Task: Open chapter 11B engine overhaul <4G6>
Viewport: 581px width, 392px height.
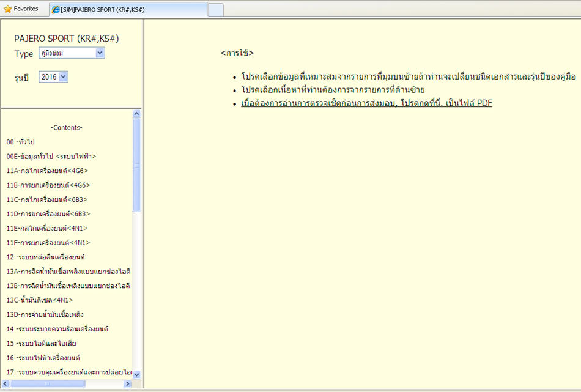Action: point(48,185)
